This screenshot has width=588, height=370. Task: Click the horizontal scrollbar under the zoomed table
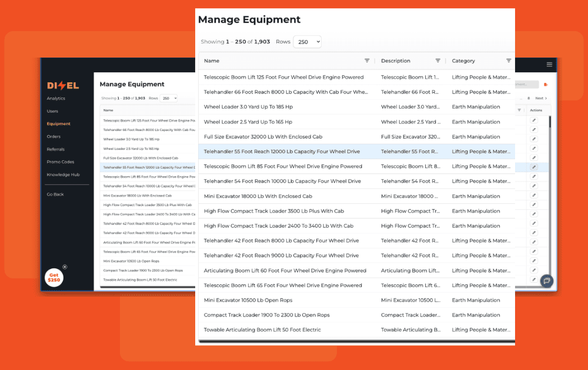tap(357, 341)
